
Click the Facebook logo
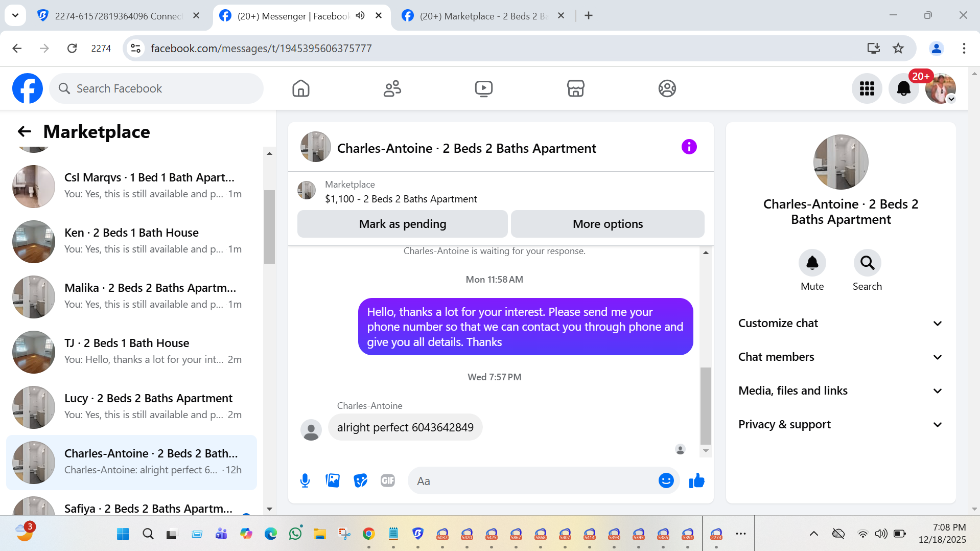[x=28, y=88]
